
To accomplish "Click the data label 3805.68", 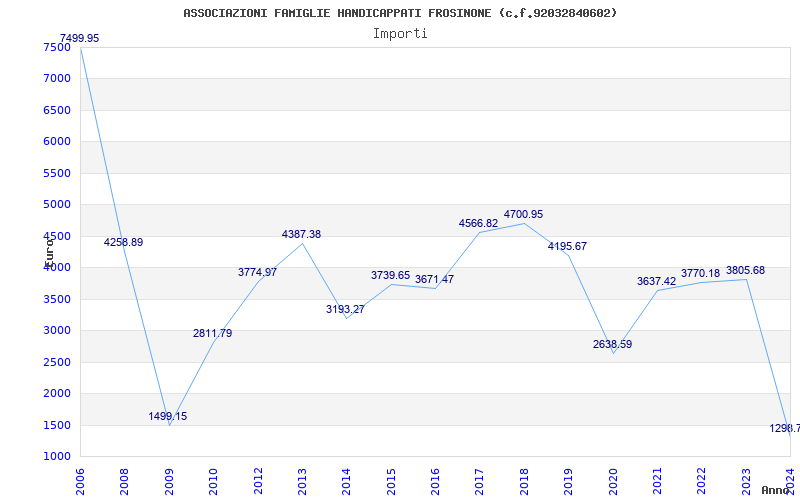I will point(745,270).
